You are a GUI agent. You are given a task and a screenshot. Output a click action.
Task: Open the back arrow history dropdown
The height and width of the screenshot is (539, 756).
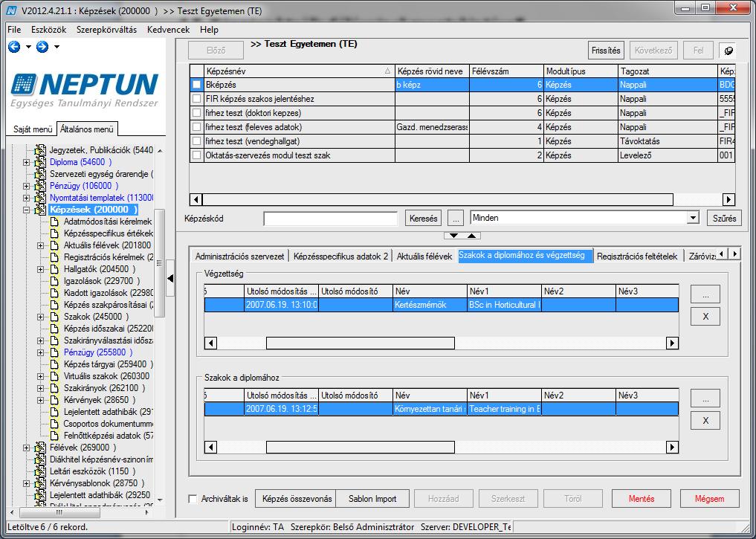coord(28,47)
